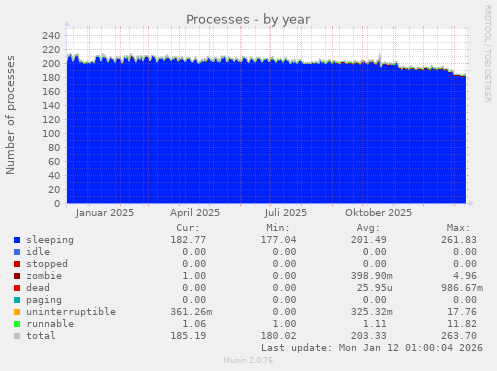Image resolution: width=497 pixels, height=371 pixels.
Task: Click total minimum value 180.02
Action: point(278,336)
